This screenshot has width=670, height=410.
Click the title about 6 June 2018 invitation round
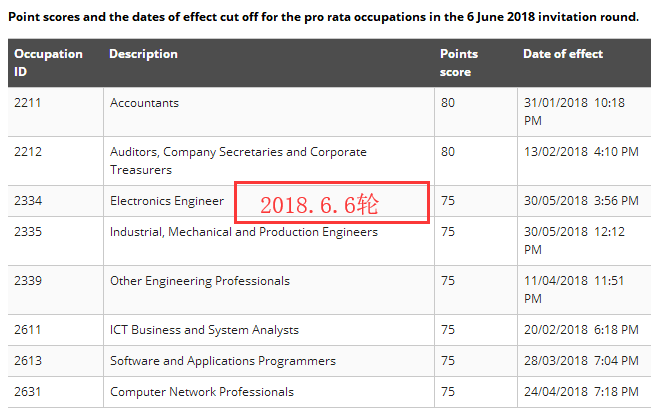click(x=323, y=18)
